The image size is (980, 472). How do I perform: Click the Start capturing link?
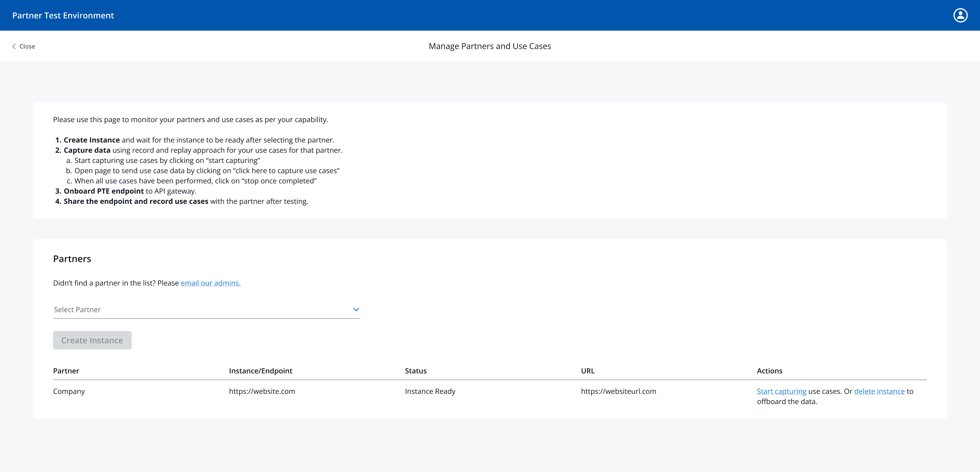[x=781, y=391]
